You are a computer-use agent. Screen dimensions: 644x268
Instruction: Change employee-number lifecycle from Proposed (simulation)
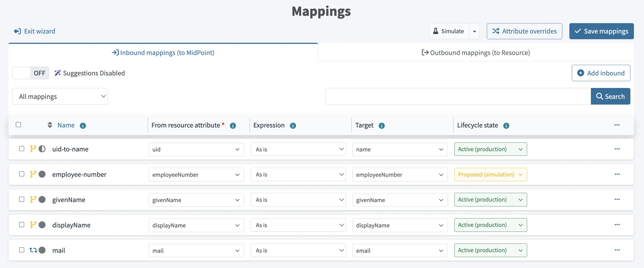pyautogui.click(x=490, y=174)
